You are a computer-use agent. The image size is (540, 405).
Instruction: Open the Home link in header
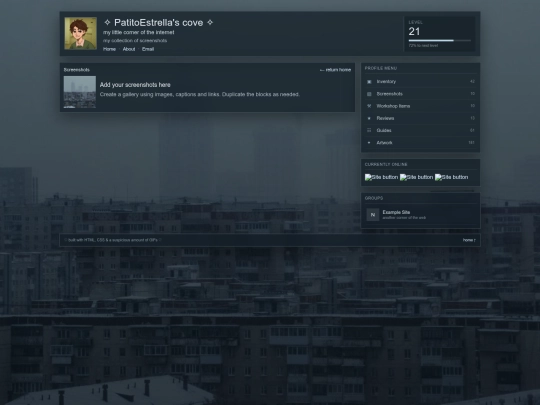click(109, 49)
